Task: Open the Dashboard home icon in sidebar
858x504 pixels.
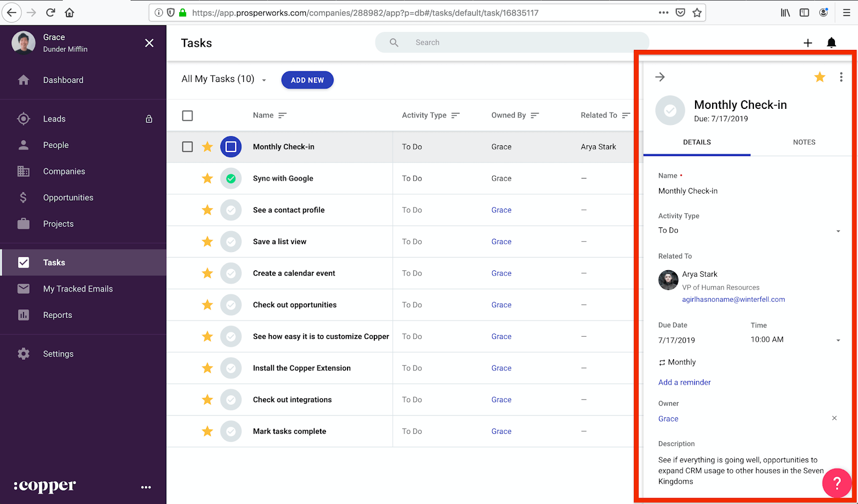Action: 23,80
